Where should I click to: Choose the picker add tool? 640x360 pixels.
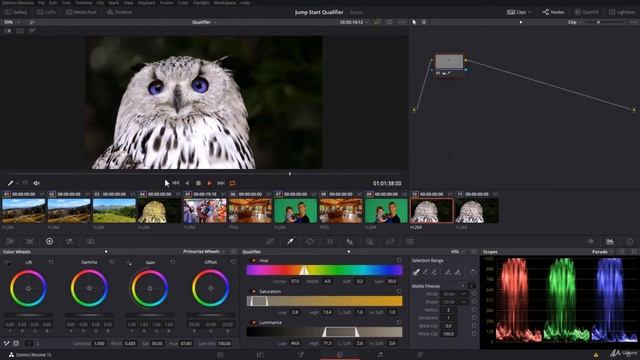click(x=434, y=272)
